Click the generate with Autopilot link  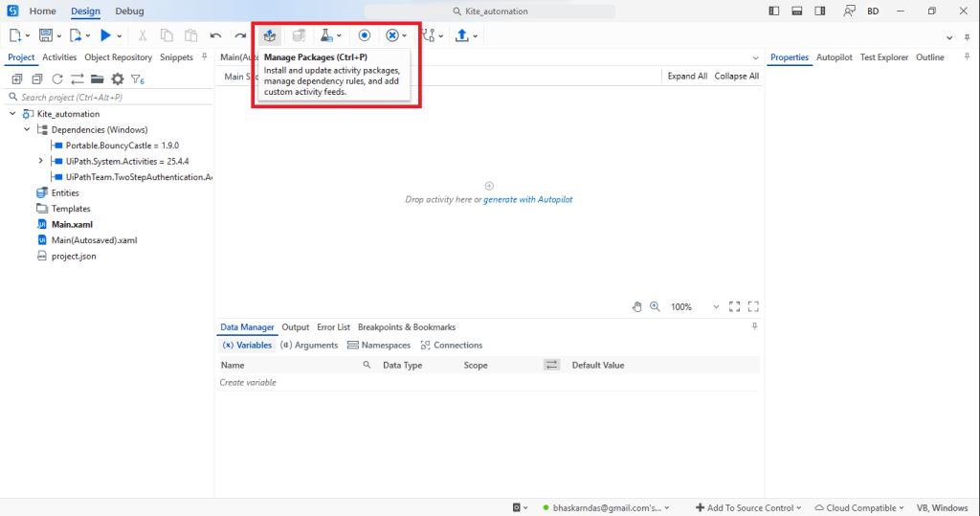(527, 199)
